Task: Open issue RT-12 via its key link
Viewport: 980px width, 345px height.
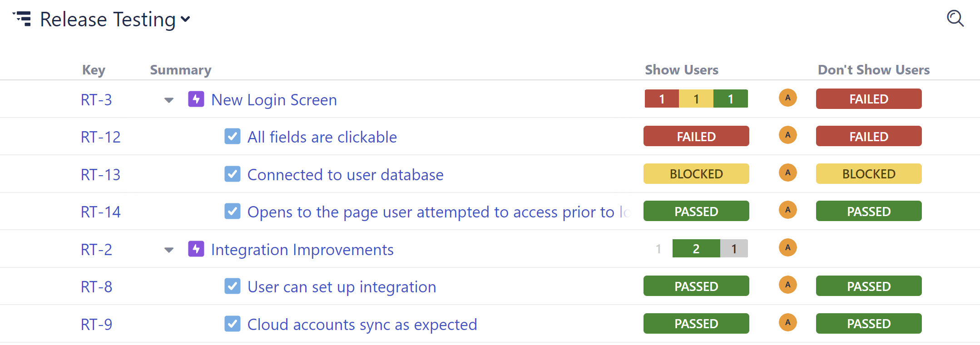Action: [x=100, y=136]
